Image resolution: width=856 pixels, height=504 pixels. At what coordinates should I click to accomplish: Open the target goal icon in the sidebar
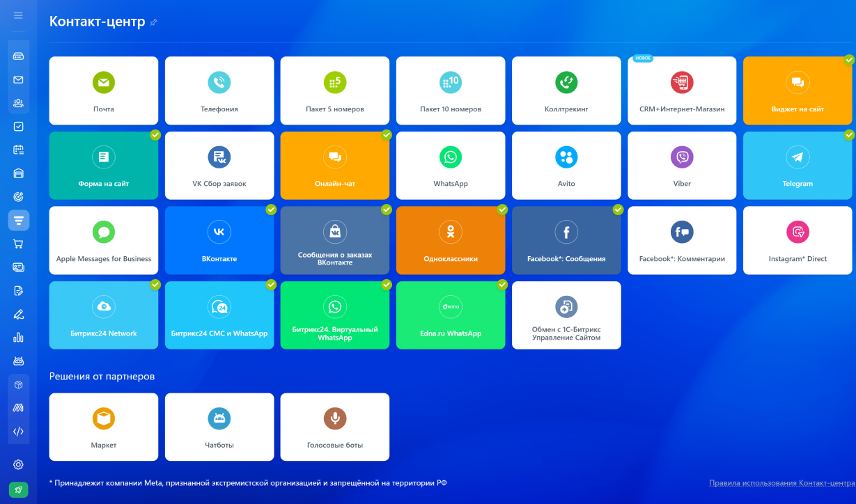[18, 197]
